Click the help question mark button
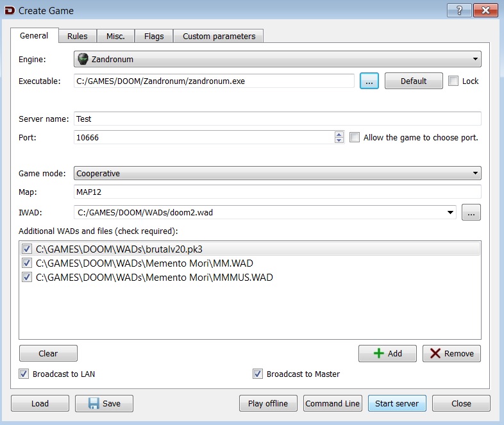The height and width of the screenshot is (425, 504). 459,10
